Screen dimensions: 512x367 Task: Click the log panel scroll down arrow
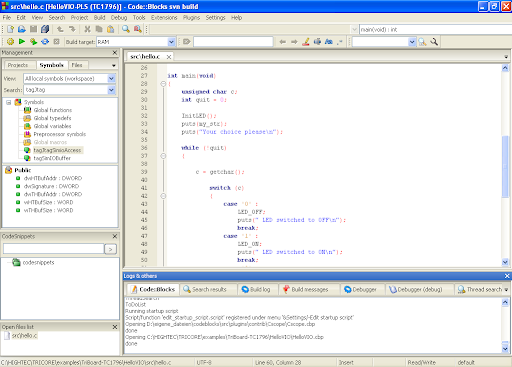pyautogui.click(x=505, y=349)
